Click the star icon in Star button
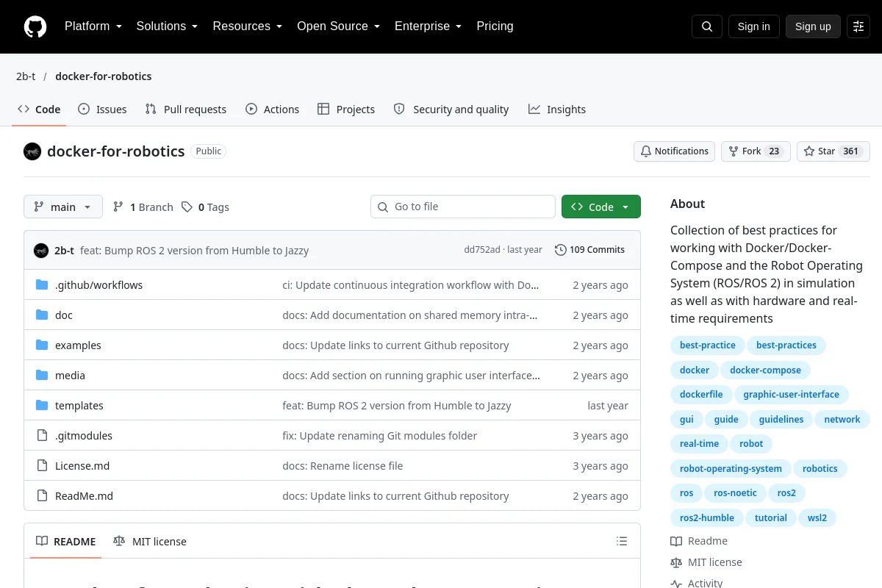The width and height of the screenshot is (882, 588). 809,151
